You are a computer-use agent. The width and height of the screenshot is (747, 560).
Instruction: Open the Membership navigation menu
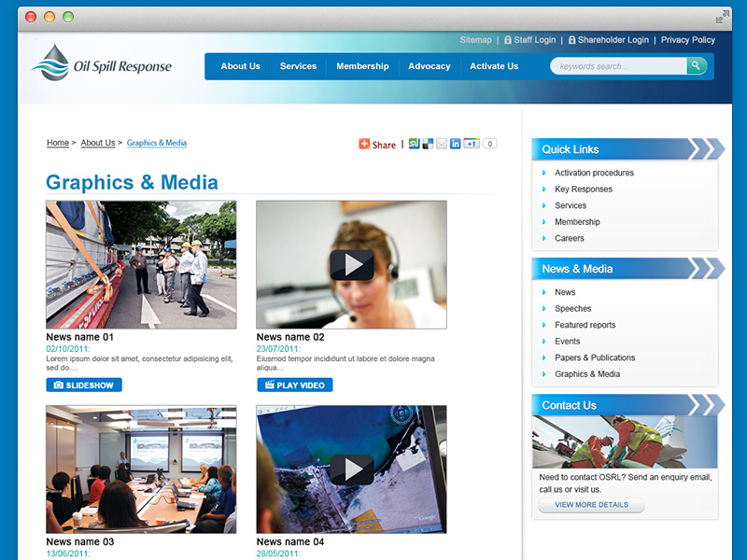pyautogui.click(x=362, y=66)
